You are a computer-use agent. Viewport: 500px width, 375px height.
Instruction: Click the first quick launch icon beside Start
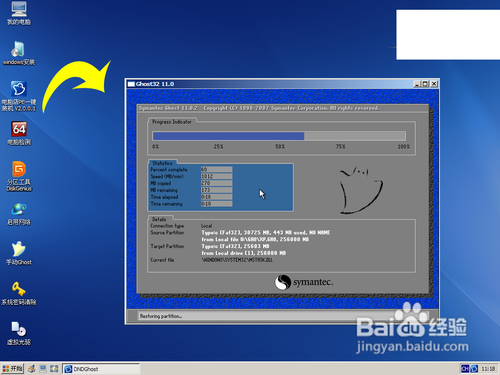click(x=32, y=369)
